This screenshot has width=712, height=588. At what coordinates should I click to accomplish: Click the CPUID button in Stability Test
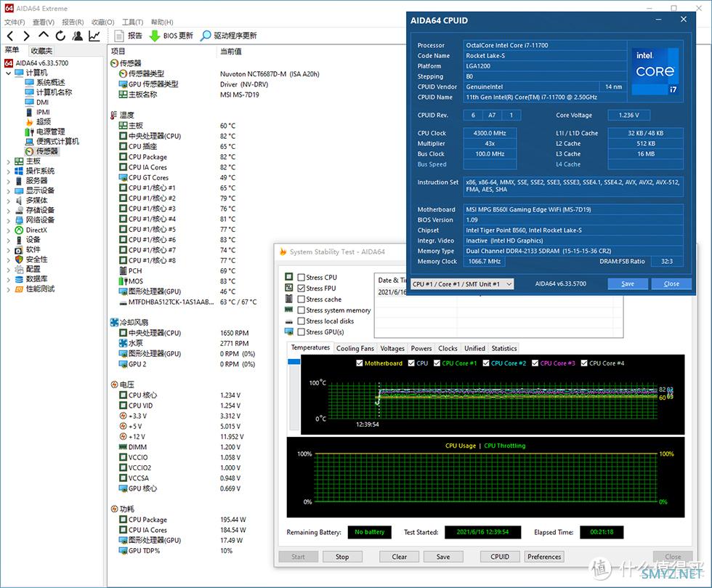coord(500,557)
